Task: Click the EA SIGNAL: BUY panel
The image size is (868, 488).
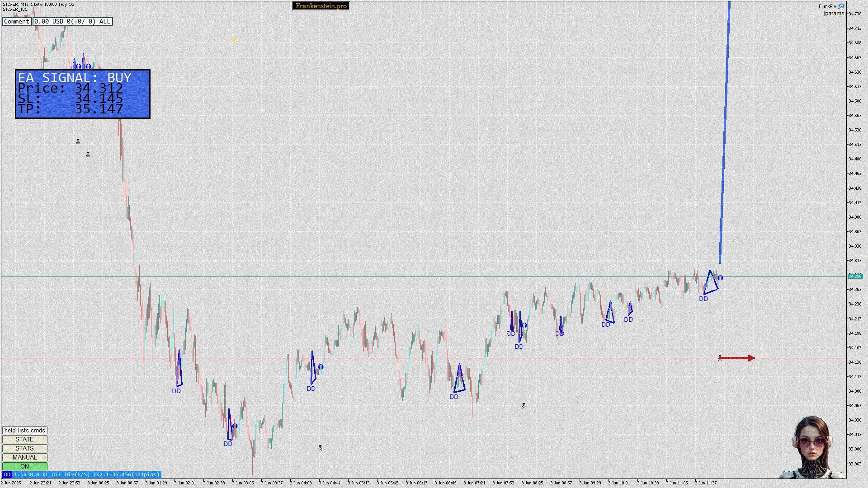Action: pyautogui.click(x=83, y=94)
